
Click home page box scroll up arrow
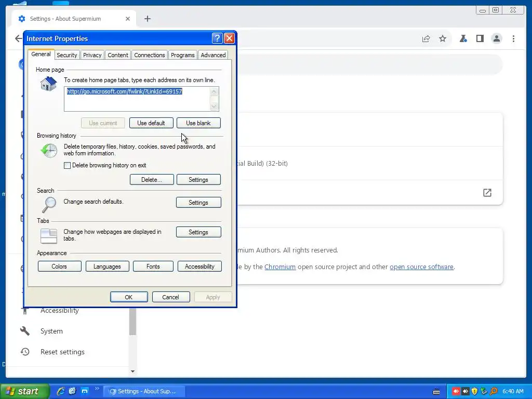tap(214, 91)
